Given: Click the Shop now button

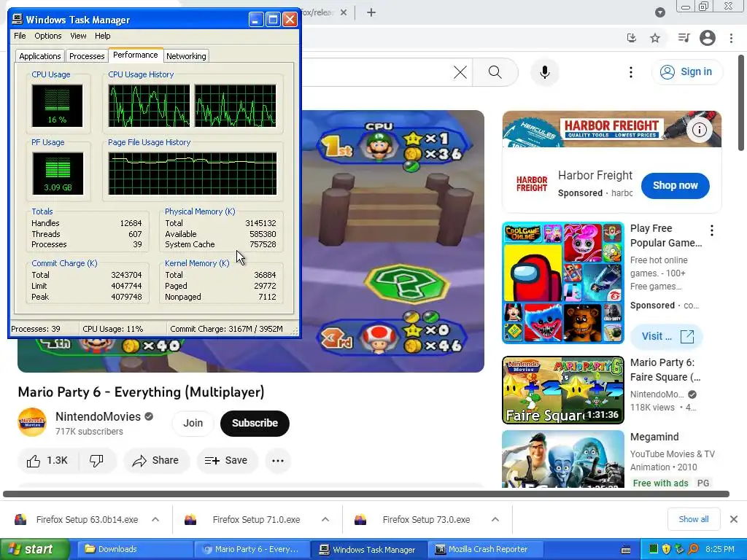Looking at the screenshot, I should (x=675, y=186).
